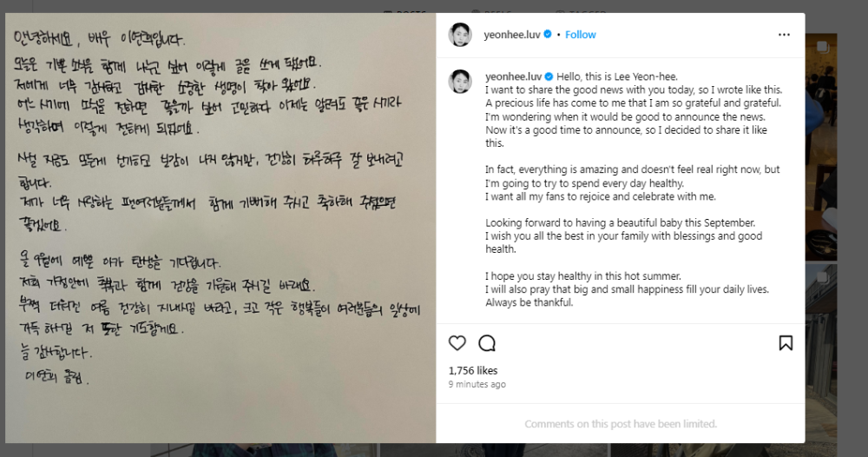Screen dimensions: 868x457
Task: Click the verified badge in the post header
Action: tap(548, 35)
